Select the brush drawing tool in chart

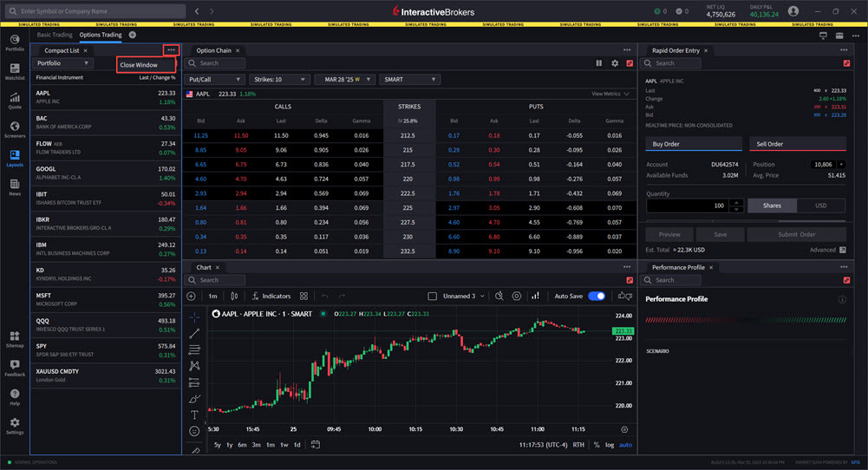click(x=194, y=399)
